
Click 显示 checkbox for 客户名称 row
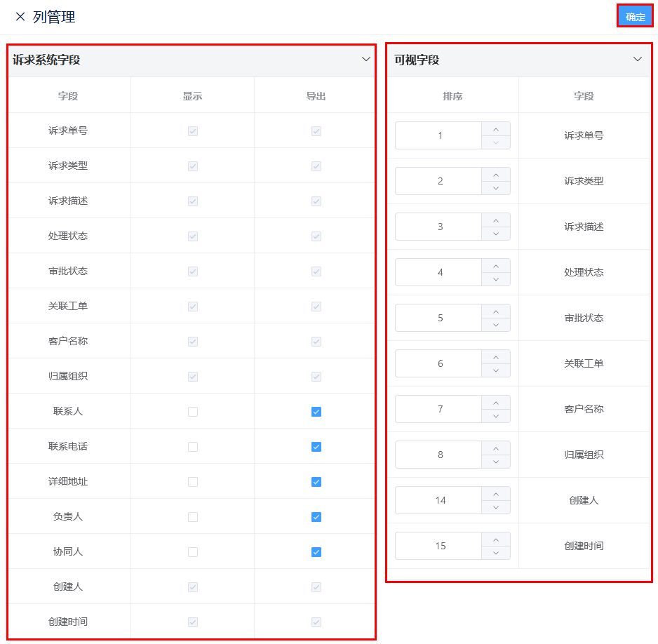coord(193,342)
